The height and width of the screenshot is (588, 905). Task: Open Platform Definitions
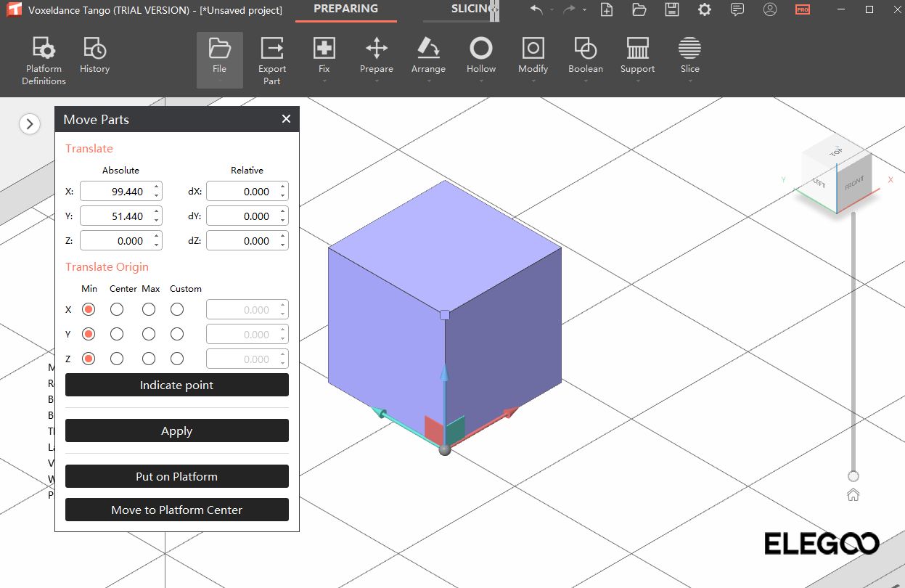pyautogui.click(x=44, y=62)
